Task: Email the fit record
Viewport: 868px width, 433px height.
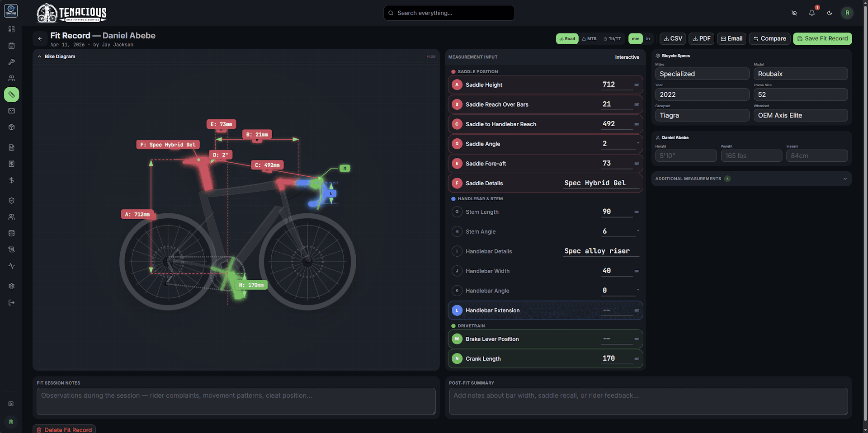Action: [x=731, y=39]
